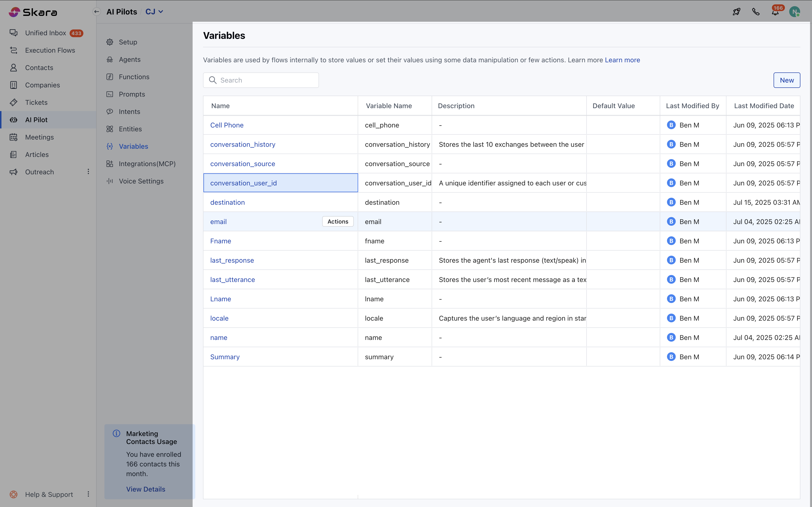Image resolution: width=812 pixels, height=507 pixels.
Task: Click Actions button on email row
Action: pyautogui.click(x=338, y=221)
